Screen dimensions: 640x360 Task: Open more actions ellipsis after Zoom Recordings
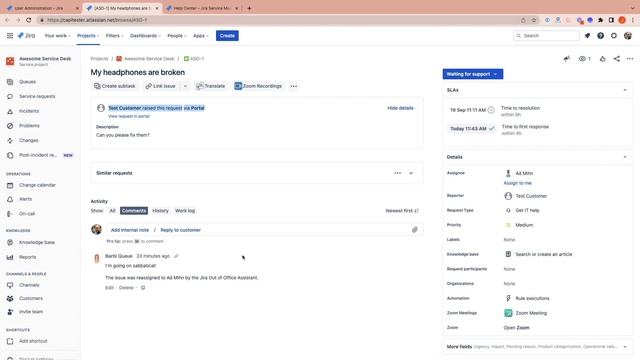293,86
